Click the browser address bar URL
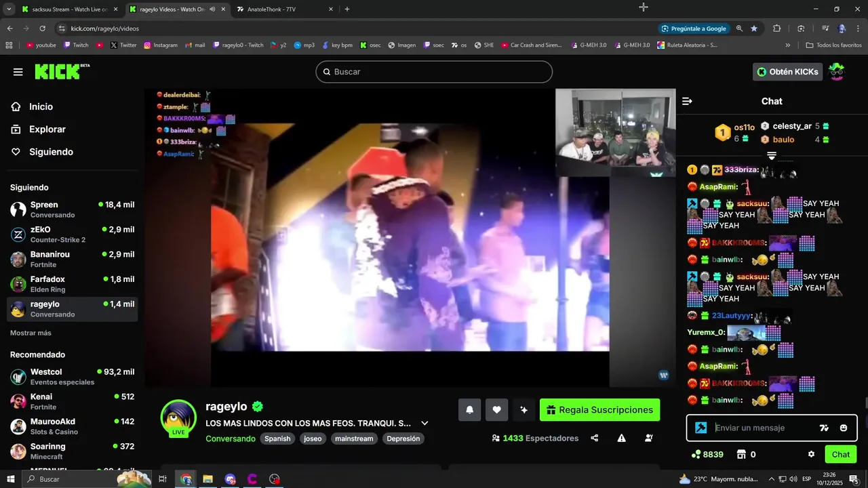The image size is (868, 488). 105,28
